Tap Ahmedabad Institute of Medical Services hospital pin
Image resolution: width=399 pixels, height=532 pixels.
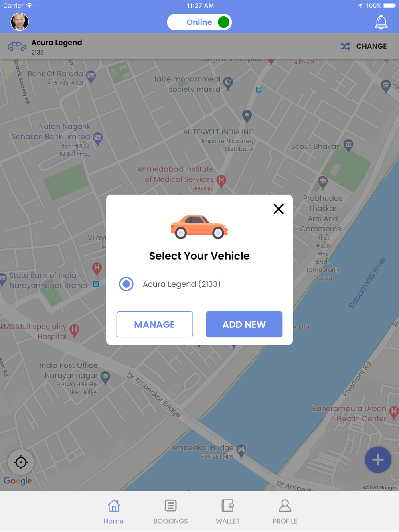[221, 181]
